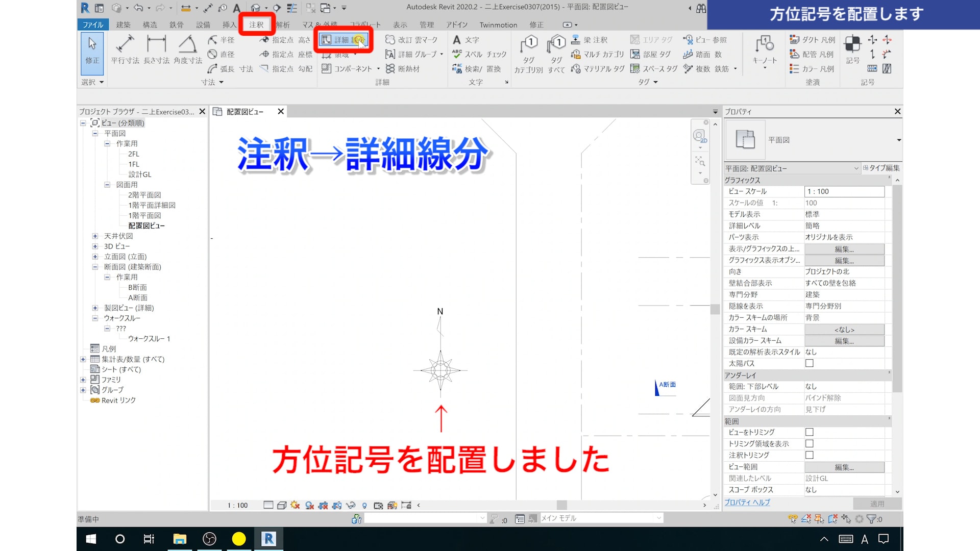The image size is (980, 551).
Task: Collapse the 断面図 (建築断面) tree node
Action: (x=95, y=267)
